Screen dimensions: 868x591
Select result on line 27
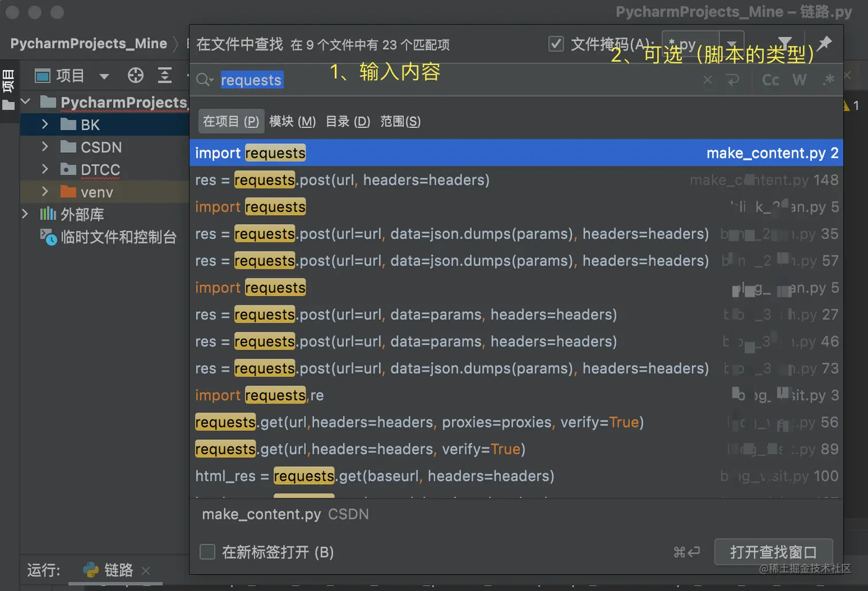tap(516, 315)
